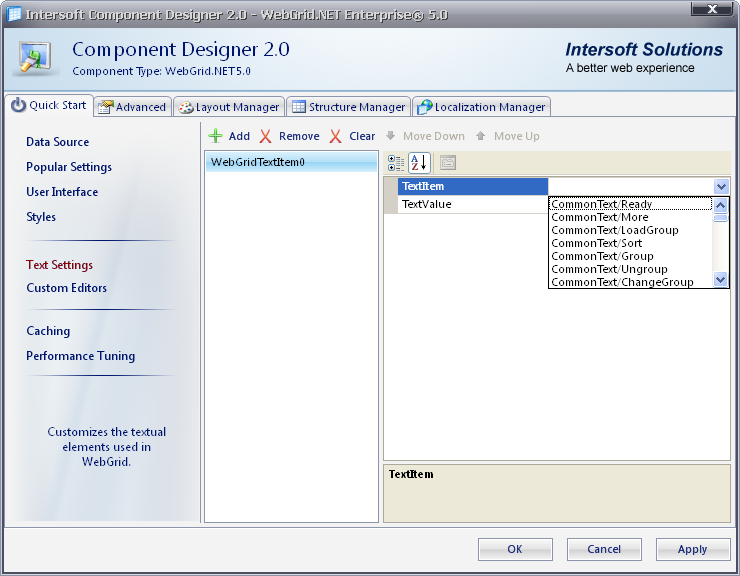Click the Move Up arrow icon

[x=480, y=136]
